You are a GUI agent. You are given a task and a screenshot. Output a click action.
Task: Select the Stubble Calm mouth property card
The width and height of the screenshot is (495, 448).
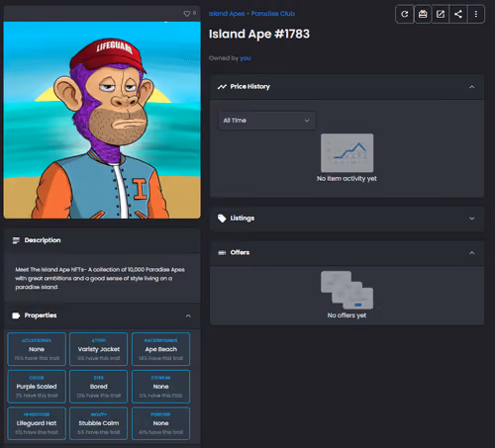click(x=99, y=423)
